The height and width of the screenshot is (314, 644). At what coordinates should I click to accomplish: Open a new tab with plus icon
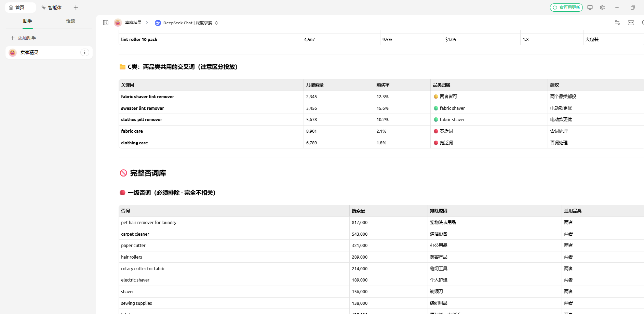point(76,8)
